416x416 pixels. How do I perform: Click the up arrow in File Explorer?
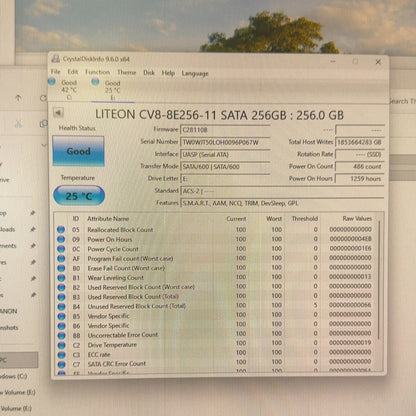[18, 98]
